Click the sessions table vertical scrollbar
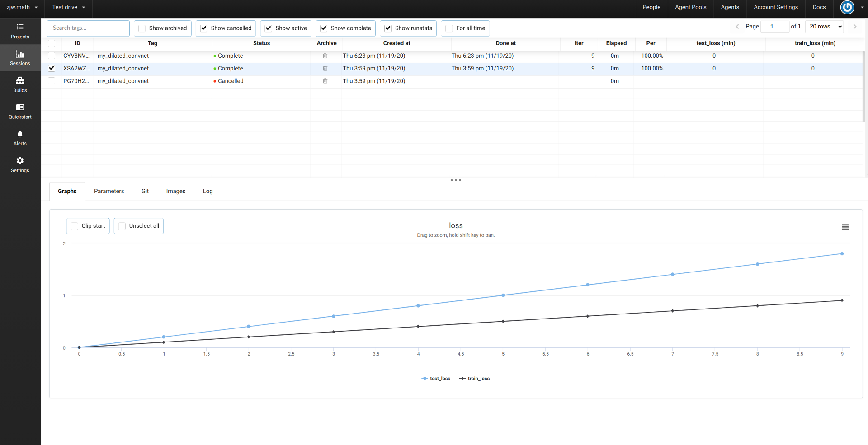868x445 pixels. pos(864,86)
